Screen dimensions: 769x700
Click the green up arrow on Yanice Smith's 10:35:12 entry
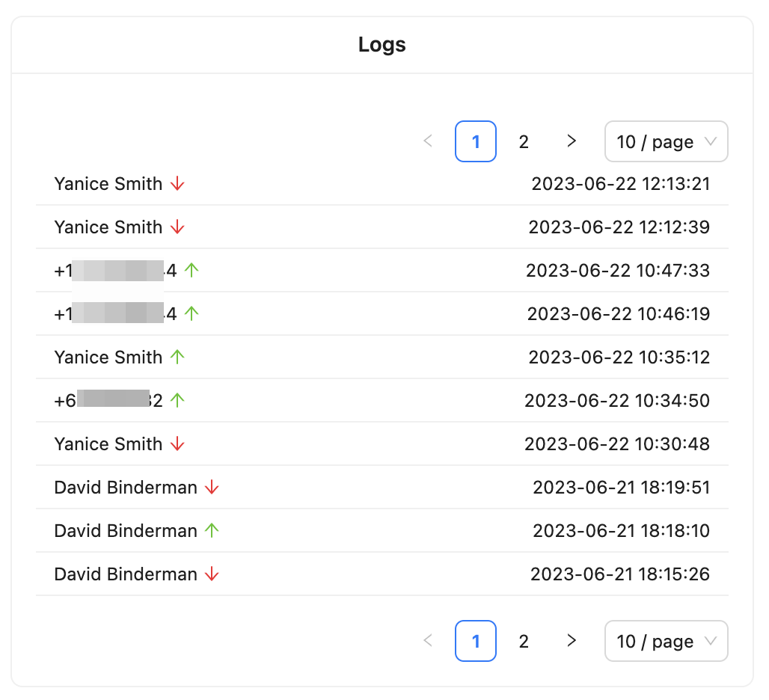177,357
